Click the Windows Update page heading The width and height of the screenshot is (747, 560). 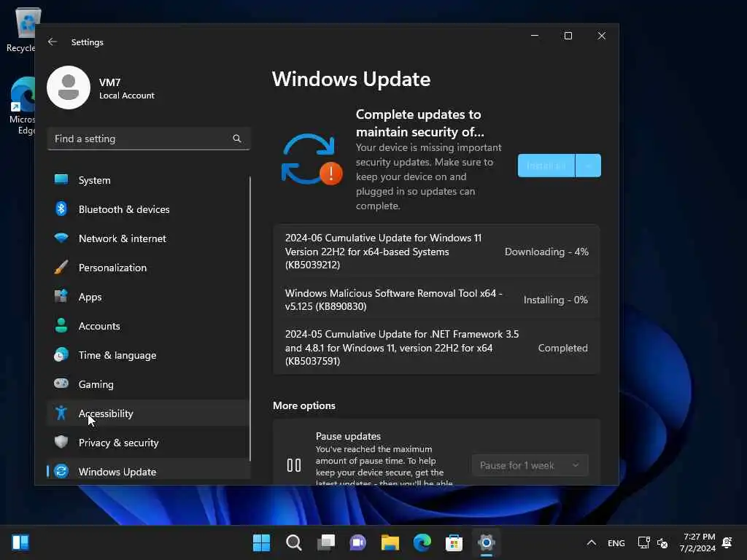click(x=351, y=79)
